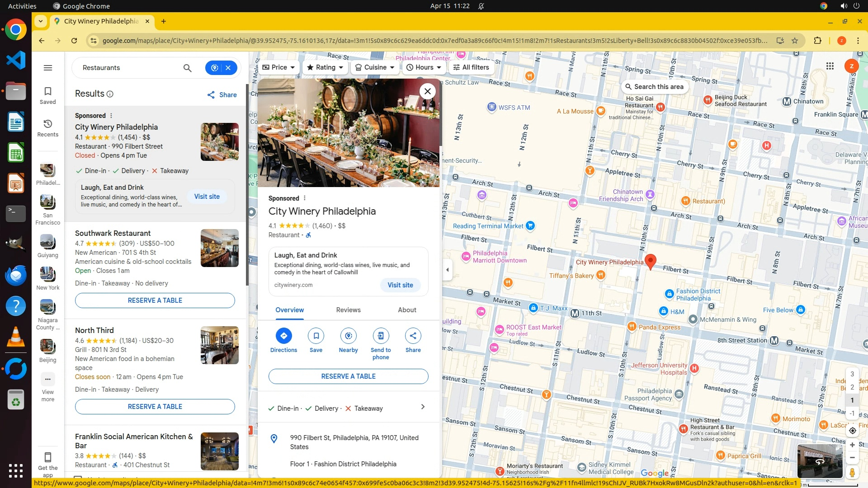Click Search this area button

654,87
